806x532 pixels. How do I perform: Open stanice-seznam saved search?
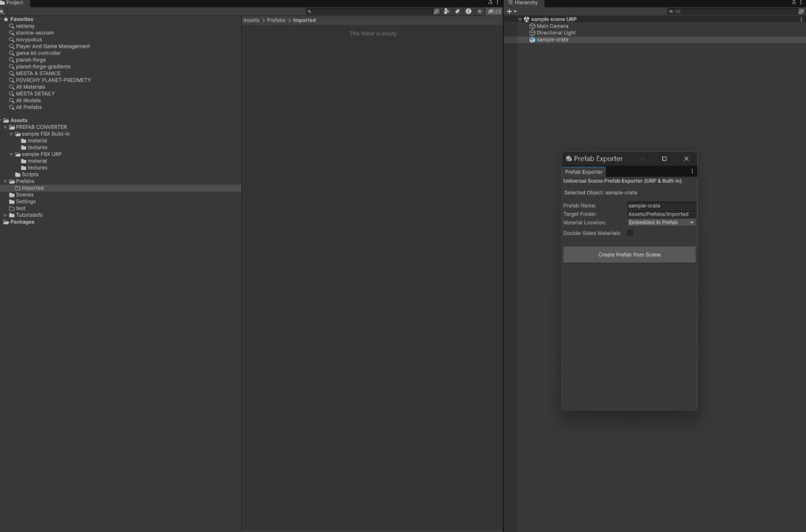[35, 33]
